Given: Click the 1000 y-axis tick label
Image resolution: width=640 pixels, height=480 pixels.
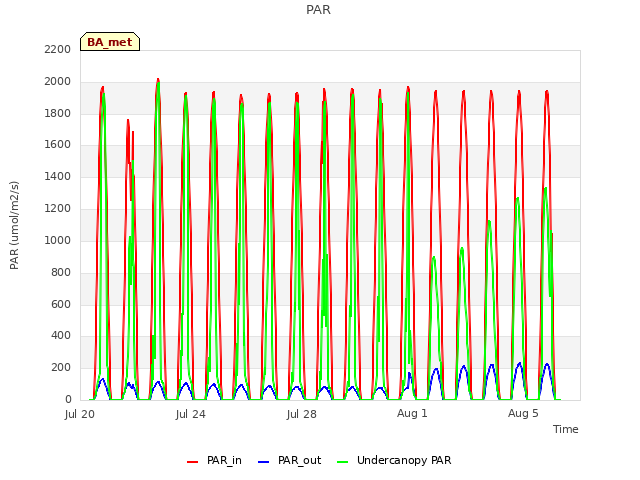Looking at the screenshot, I should coord(58,240).
